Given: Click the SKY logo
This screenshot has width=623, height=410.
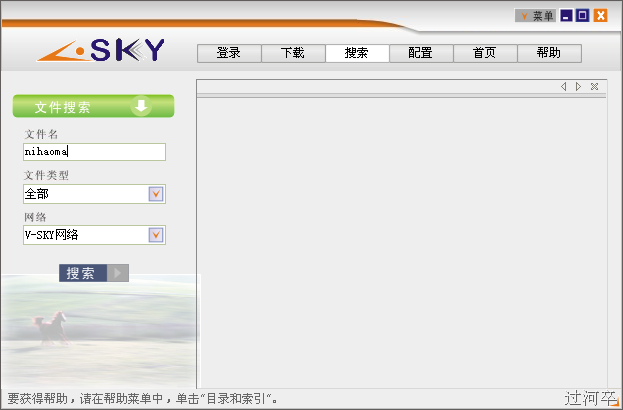Looking at the screenshot, I should [x=101, y=50].
